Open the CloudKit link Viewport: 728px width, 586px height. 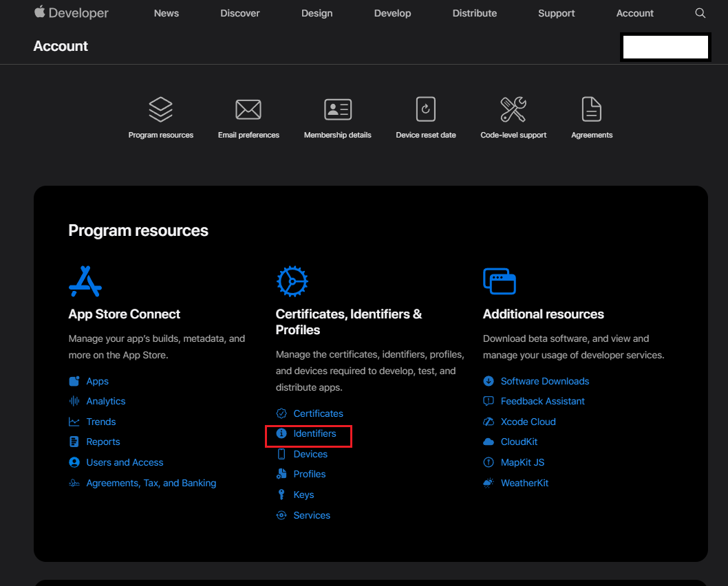[x=519, y=442]
